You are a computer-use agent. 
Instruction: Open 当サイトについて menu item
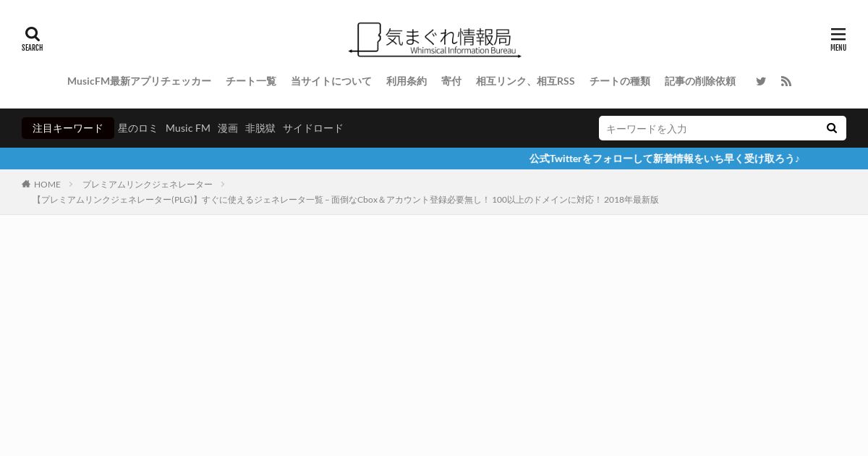331,81
